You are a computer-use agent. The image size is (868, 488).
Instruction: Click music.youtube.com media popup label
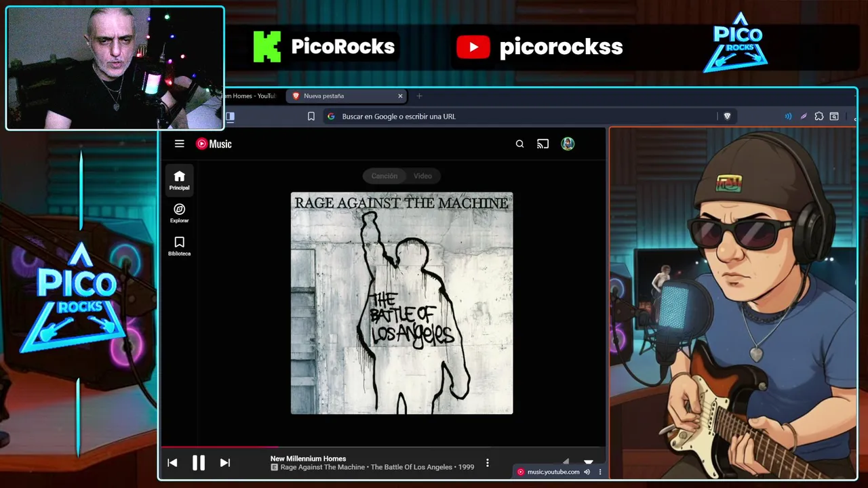[553, 472]
